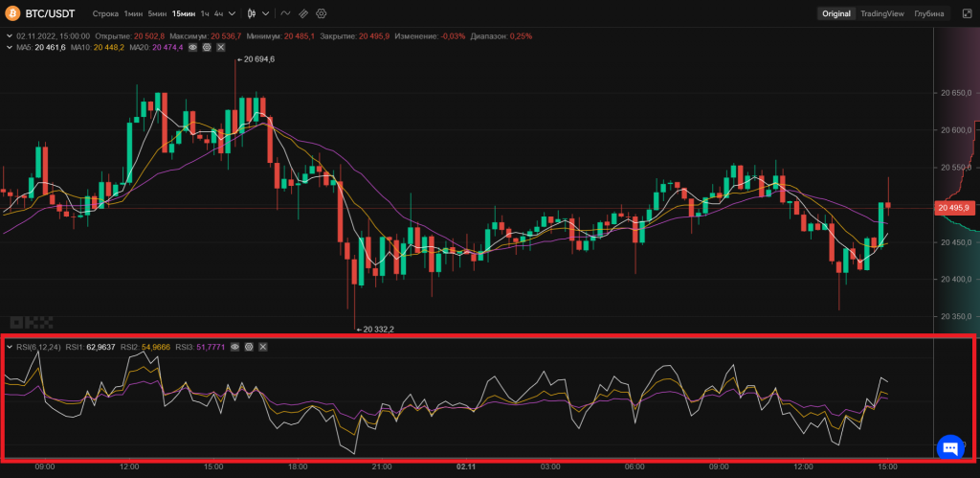This screenshot has height=478, width=980.
Task: Select the 1ч timeframe
Action: (204, 14)
